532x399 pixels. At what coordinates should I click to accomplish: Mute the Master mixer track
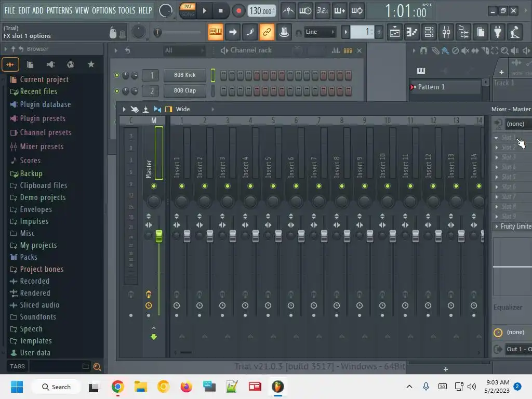click(x=154, y=186)
